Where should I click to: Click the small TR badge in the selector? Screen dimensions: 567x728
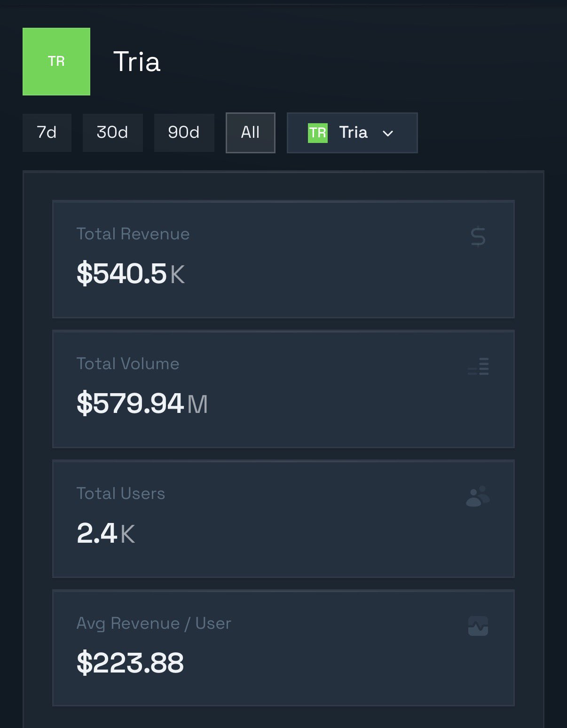tap(318, 133)
